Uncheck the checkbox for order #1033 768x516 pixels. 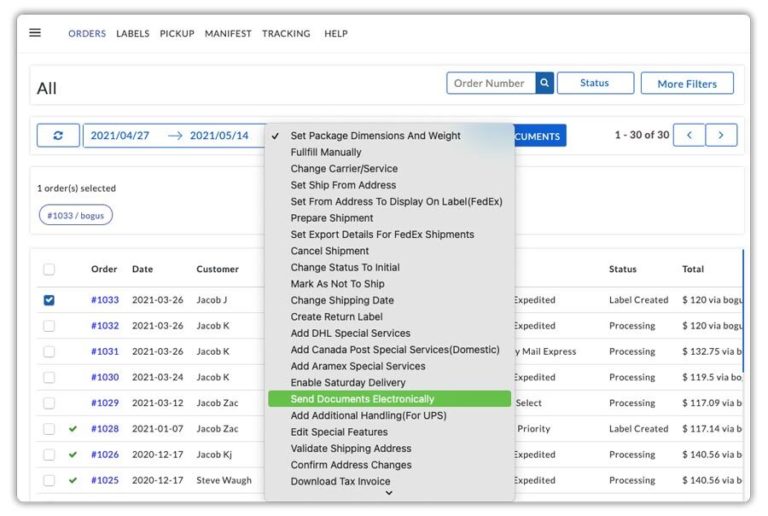pyautogui.click(x=49, y=300)
